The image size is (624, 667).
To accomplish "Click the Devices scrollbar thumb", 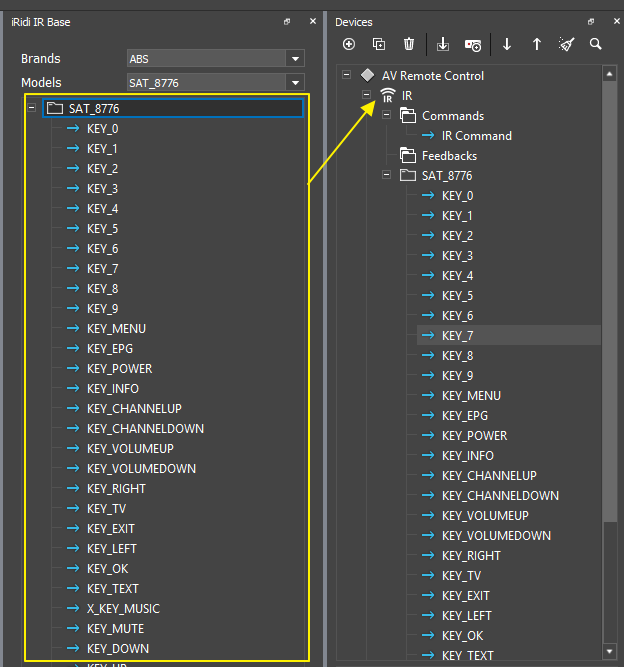I will click(610, 302).
